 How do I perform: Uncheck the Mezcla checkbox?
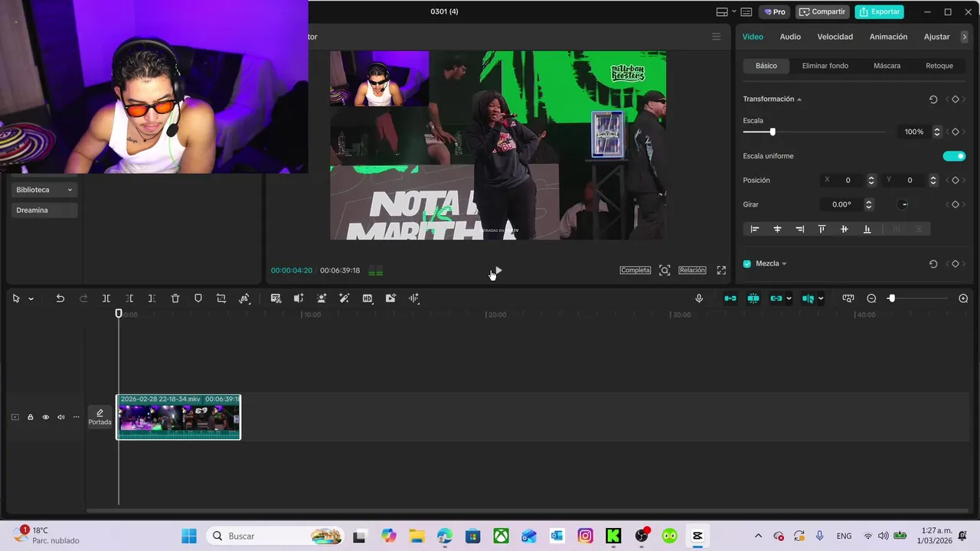pyautogui.click(x=747, y=264)
